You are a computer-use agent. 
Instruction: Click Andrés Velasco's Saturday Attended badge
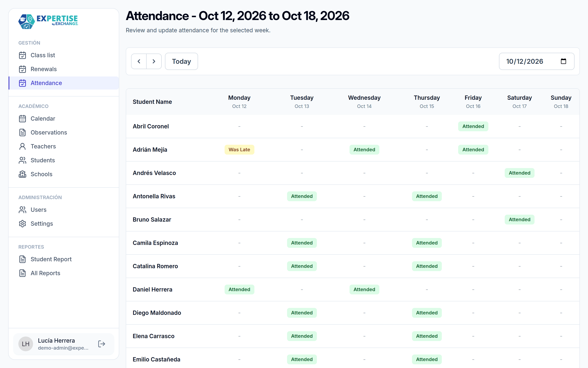coord(519,173)
